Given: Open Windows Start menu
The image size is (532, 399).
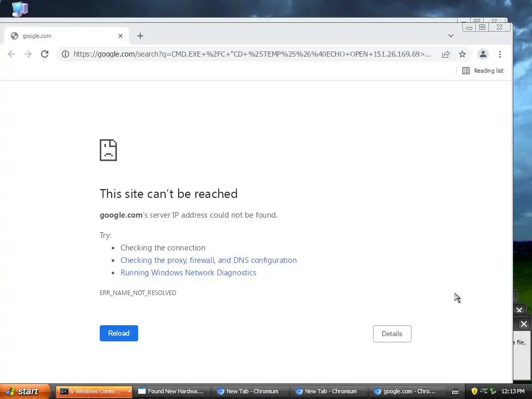Looking at the screenshot, I should pos(25,391).
